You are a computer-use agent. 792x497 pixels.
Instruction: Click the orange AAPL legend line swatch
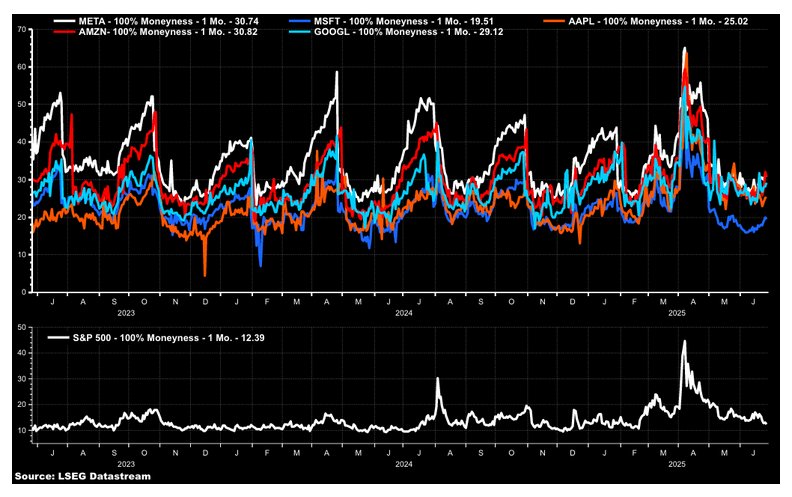[555, 21]
